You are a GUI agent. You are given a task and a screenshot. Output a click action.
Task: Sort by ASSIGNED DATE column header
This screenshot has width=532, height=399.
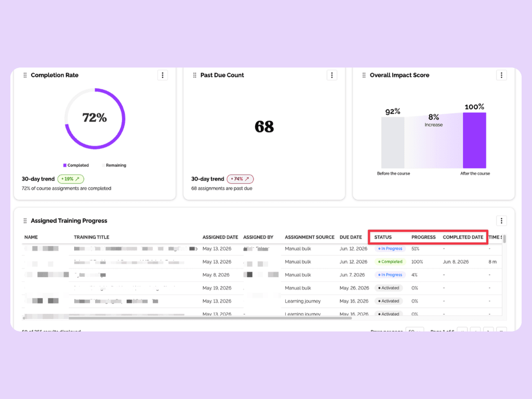(x=220, y=237)
